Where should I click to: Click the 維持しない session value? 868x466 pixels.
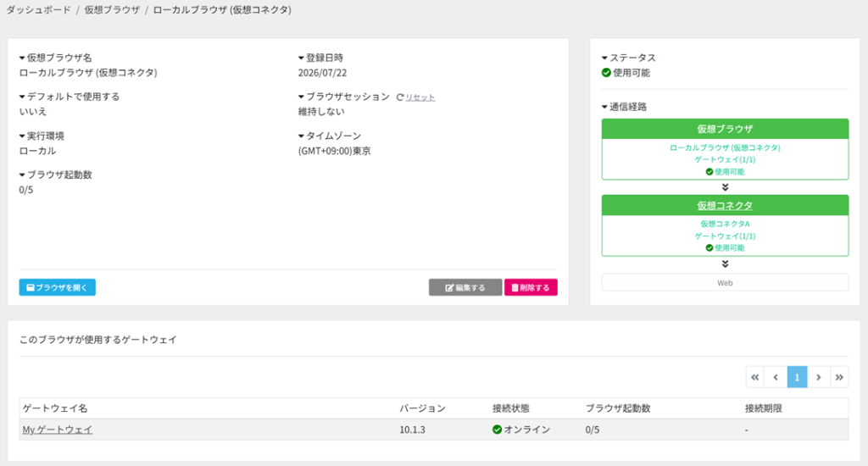[321, 112]
